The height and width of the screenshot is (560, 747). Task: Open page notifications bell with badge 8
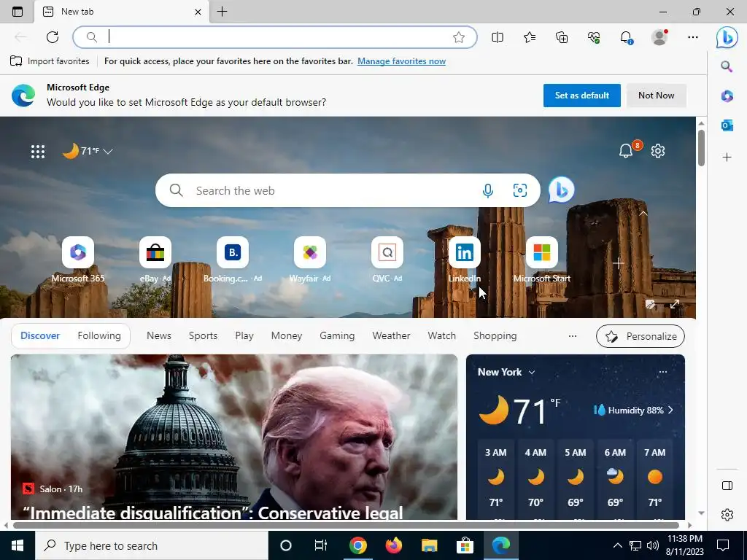click(627, 150)
